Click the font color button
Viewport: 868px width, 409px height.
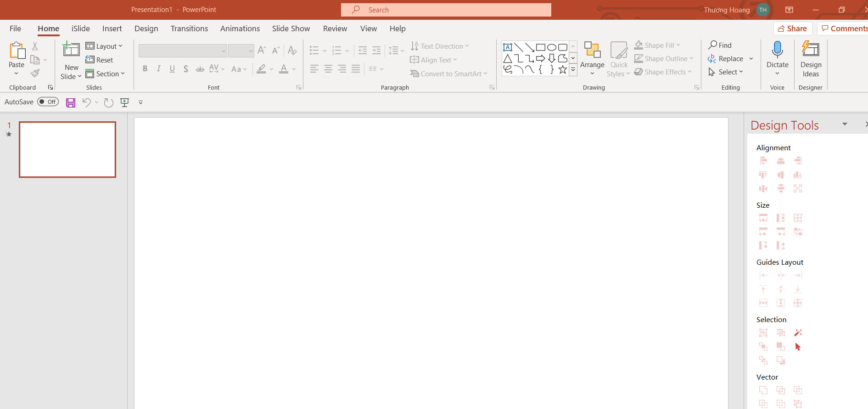pos(284,69)
